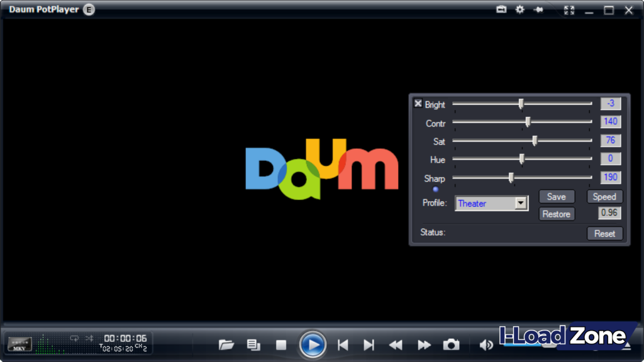Viewport: 644px width, 362px height.
Task: Click the 0.96 speed value field
Action: pos(608,213)
